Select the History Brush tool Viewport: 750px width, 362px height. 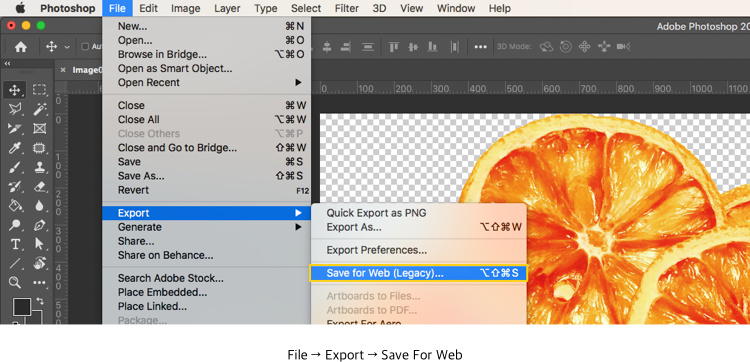(14, 186)
